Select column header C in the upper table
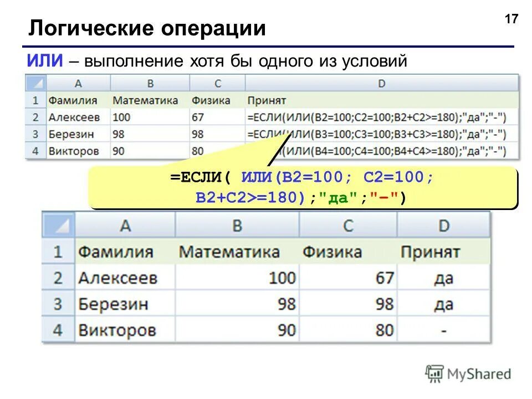Viewport: 532px width, 399px height. 218,84
